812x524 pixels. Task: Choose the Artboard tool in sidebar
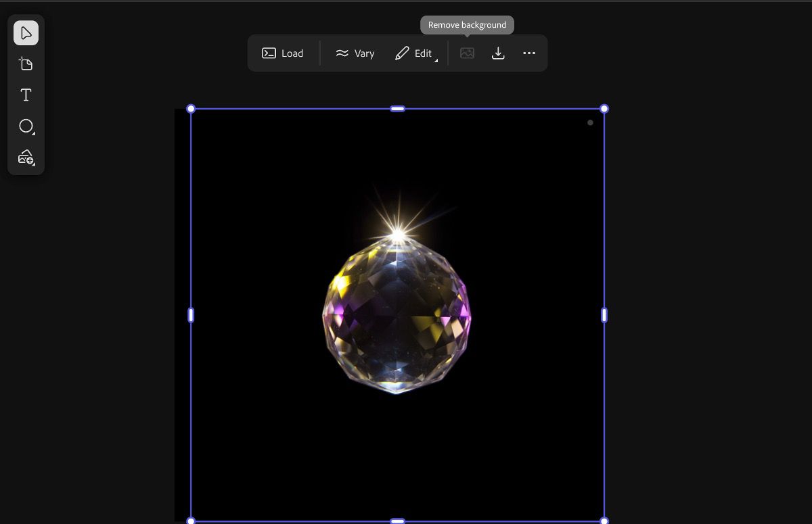point(26,64)
